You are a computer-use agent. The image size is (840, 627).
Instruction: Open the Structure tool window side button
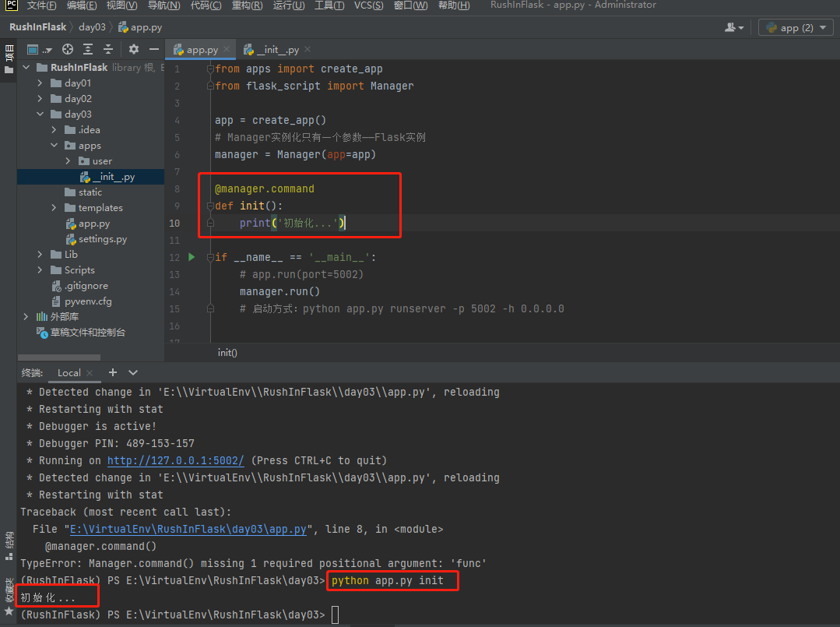9,545
